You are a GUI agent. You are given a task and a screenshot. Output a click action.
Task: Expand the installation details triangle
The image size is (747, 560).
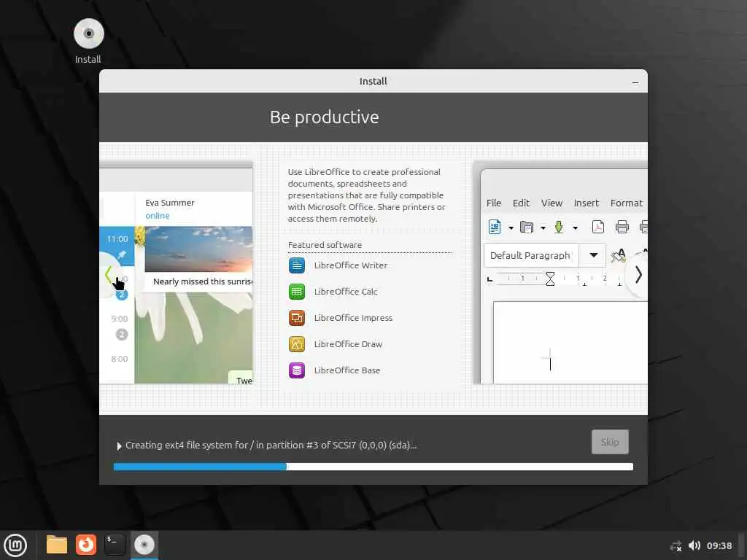pos(119,446)
